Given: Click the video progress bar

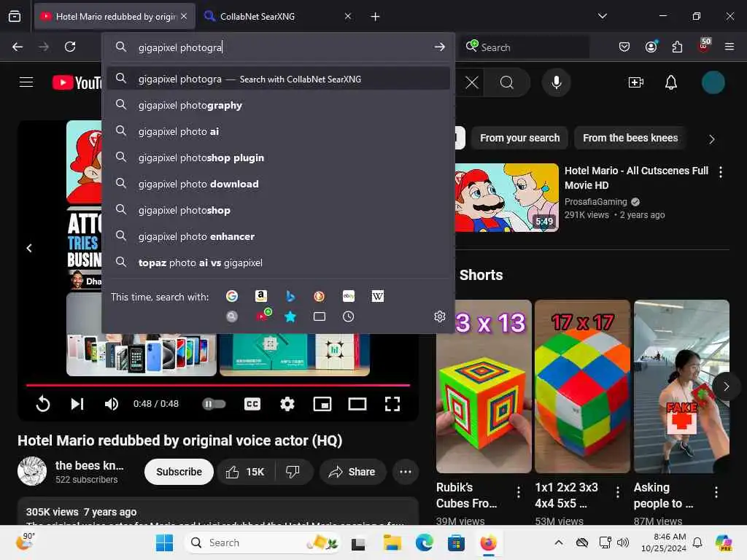Looking at the screenshot, I should click(x=217, y=385).
